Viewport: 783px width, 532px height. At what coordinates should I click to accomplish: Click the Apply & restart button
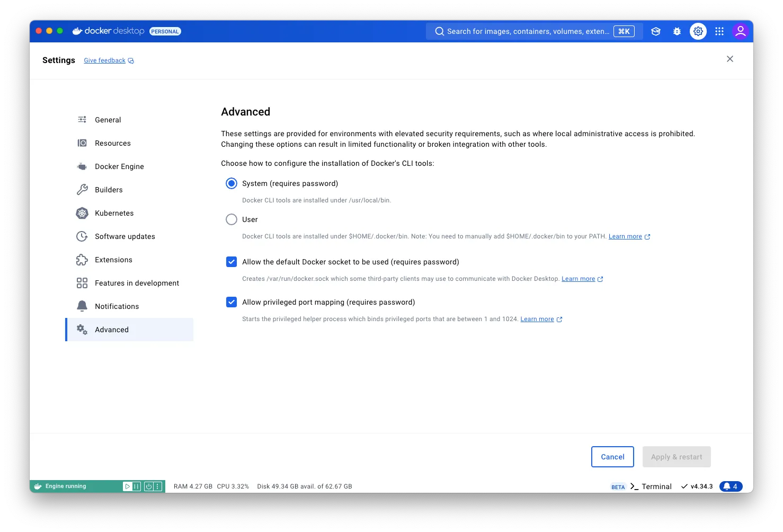[x=677, y=457]
